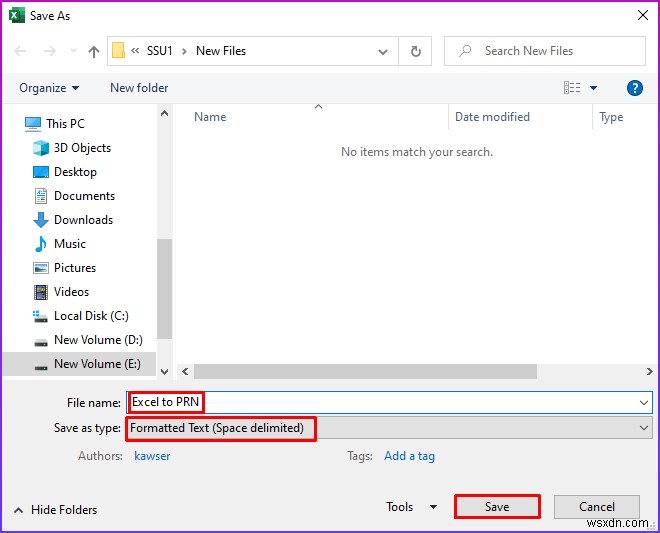Select Local Disk (C:) drive

pos(81,316)
